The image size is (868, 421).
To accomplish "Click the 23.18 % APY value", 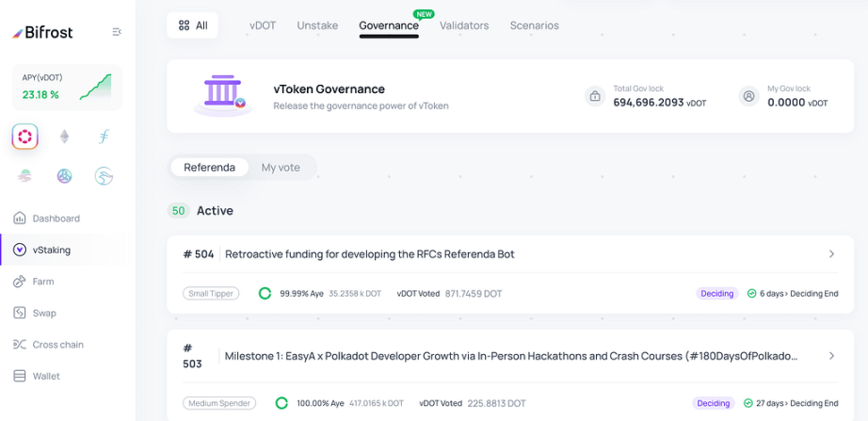I will click(x=40, y=95).
